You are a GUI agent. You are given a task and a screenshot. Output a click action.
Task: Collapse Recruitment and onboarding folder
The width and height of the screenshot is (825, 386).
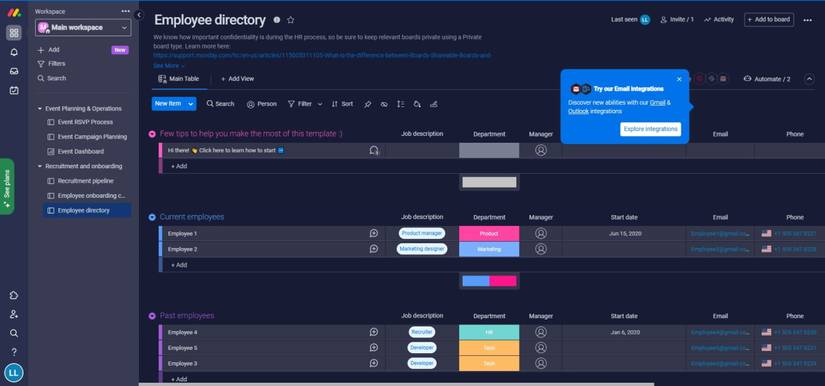point(40,166)
